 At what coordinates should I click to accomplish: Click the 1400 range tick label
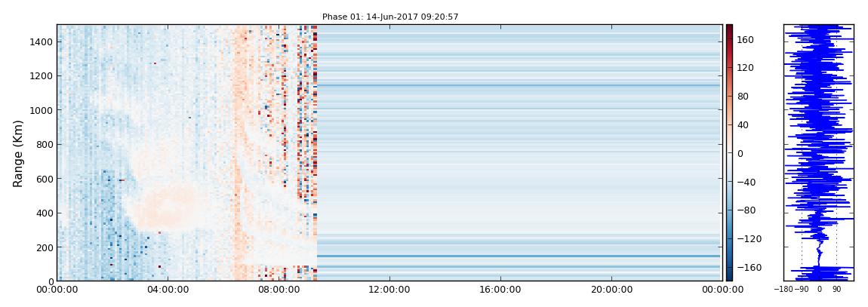tap(42, 42)
